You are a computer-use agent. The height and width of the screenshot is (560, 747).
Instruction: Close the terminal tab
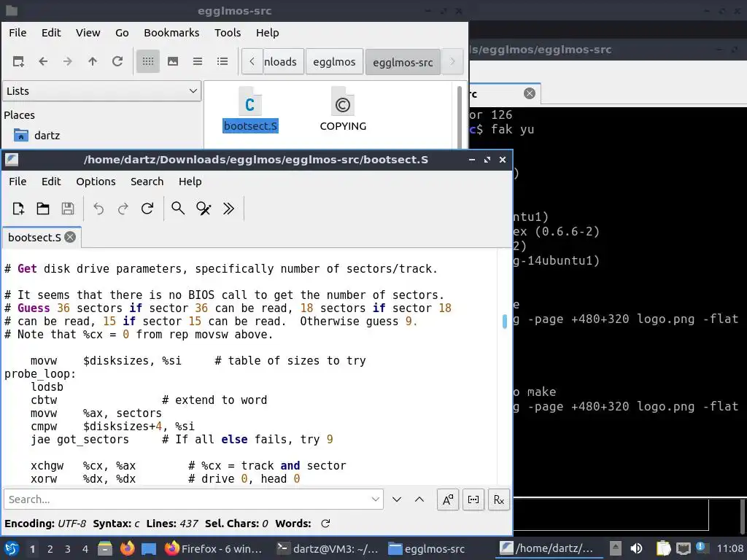click(x=530, y=93)
